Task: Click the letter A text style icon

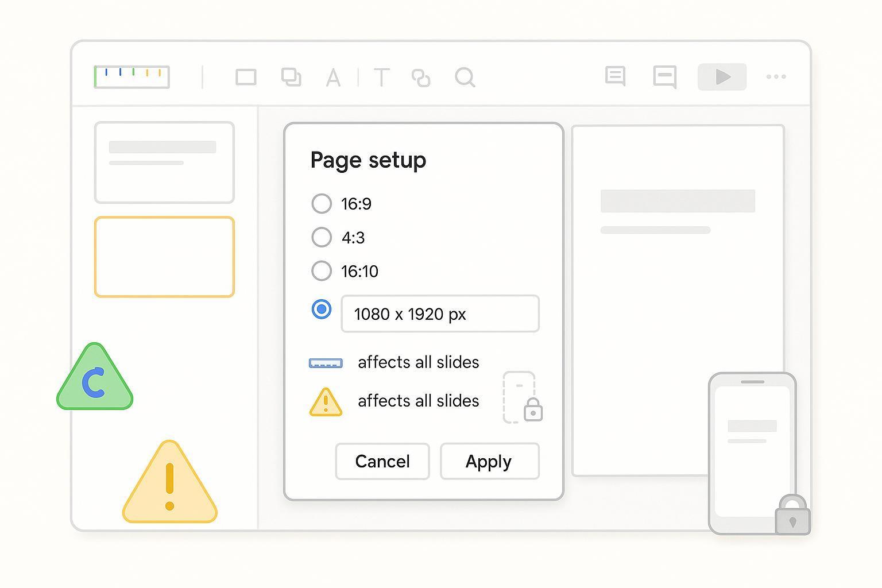Action: 333,78
